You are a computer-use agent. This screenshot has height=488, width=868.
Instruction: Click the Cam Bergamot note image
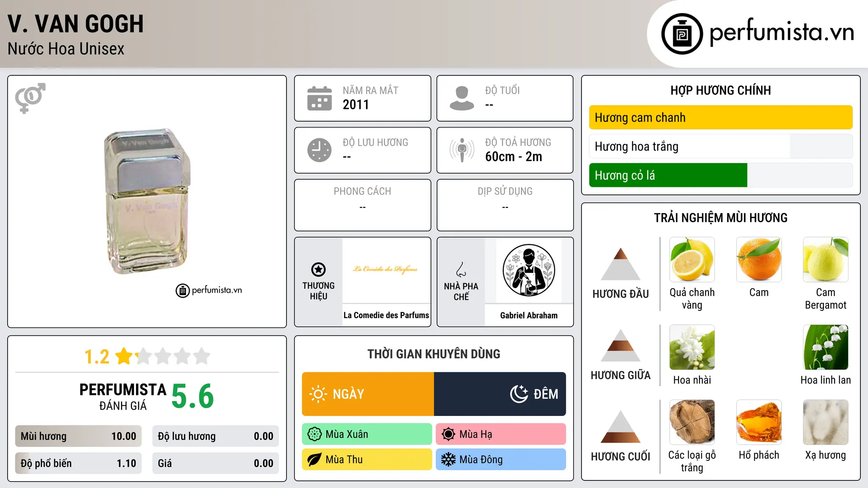(x=826, y=260)
